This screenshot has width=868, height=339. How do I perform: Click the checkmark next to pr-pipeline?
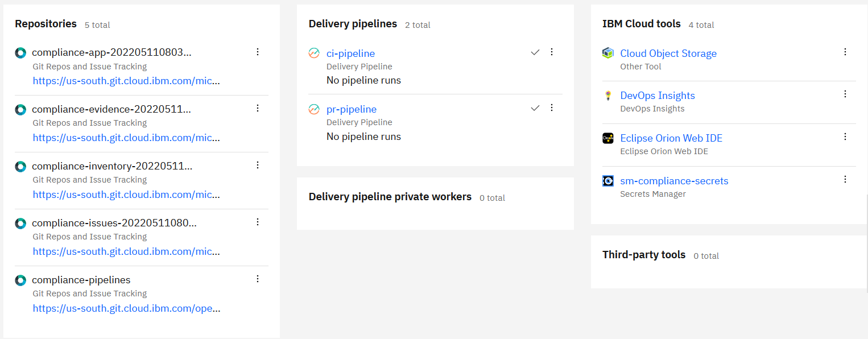point(535,108)
